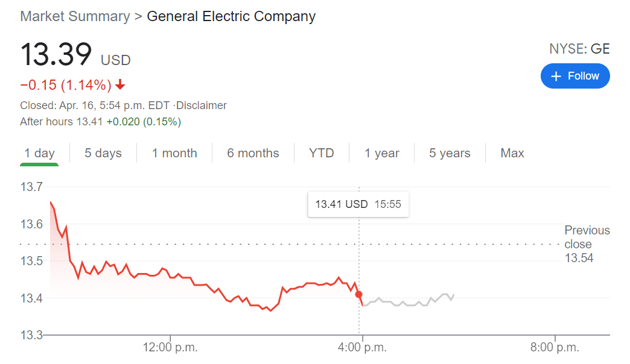Select the YTD tab
This screenshot has height=364, width=630.
[322, 153]
